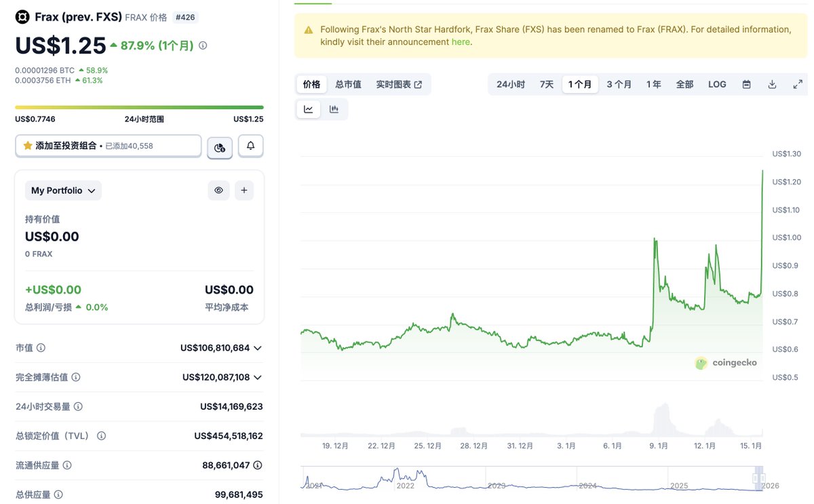
Task: Toggle the LOG scale option
Action: tap(717, 85)
